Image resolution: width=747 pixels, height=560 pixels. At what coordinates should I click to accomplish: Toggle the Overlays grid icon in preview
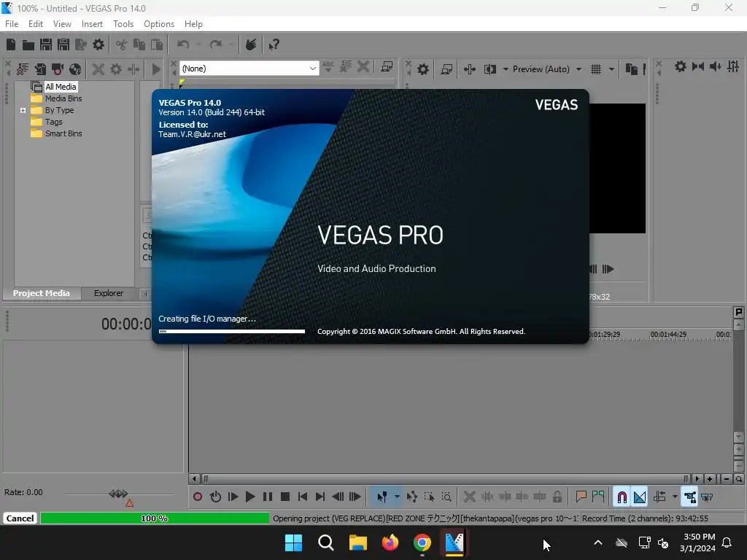pyautogui.click(x=596, y=69)
